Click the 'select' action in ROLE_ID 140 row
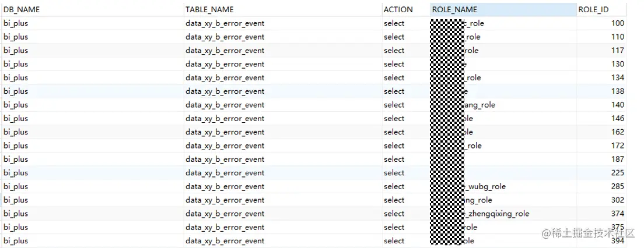644x248 pixels. coord(394,105)
